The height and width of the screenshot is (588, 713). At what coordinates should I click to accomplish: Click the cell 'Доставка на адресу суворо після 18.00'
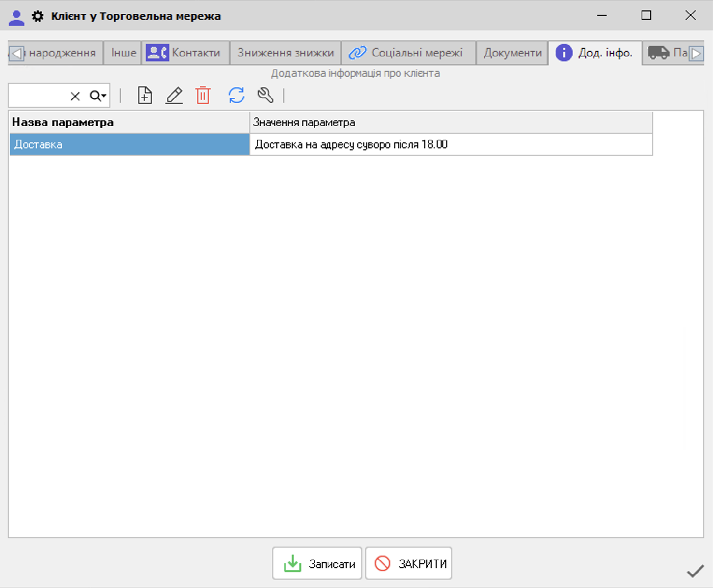point(451,144)
